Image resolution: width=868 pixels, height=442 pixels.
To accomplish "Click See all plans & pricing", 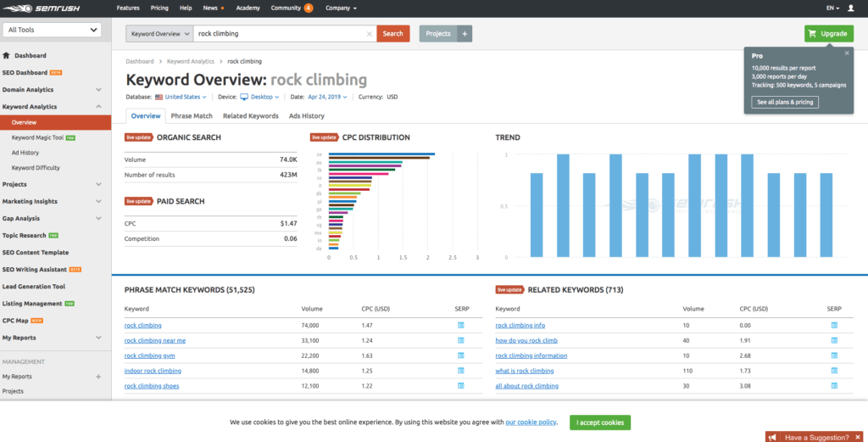I will (785, 103).
